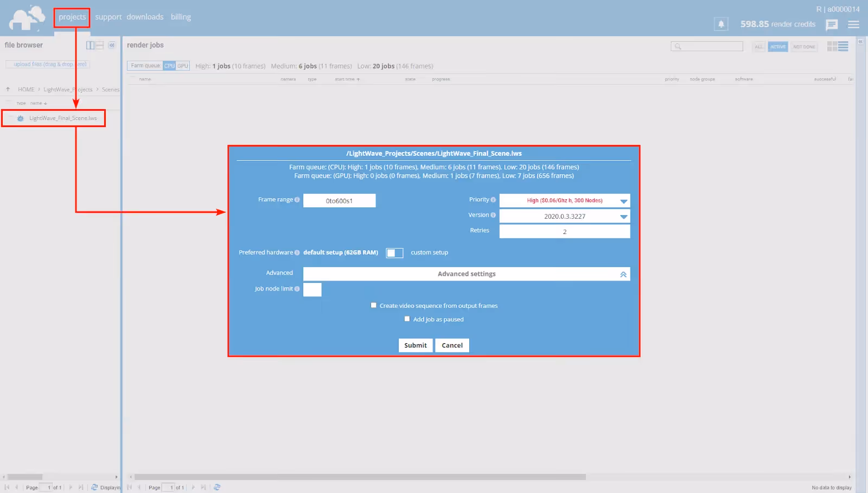Submit the render job
868x493 pixels.
pos(416,345)
